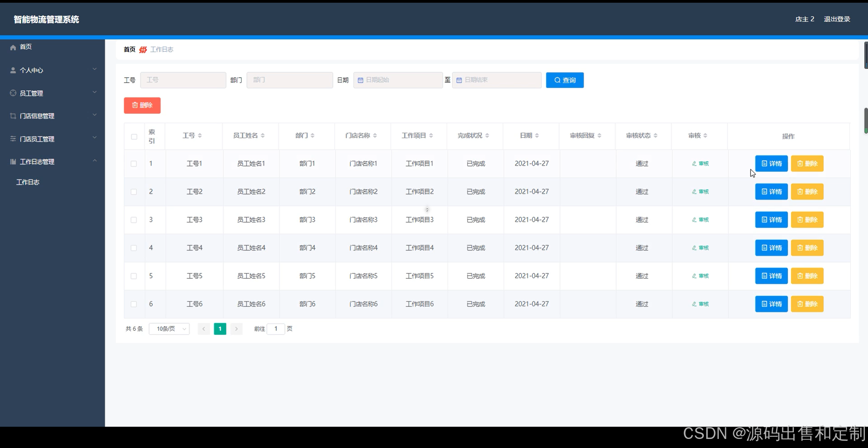This screenshot has width=868, height=448.
Task: Click the 工作项目2 cell
Action: pos(420,192)
